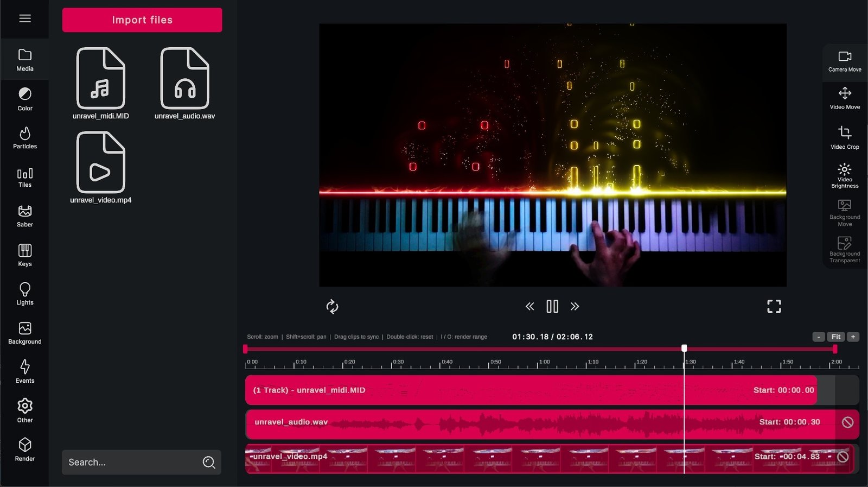Select the unravel_video.mp4 file

(101, 168)
